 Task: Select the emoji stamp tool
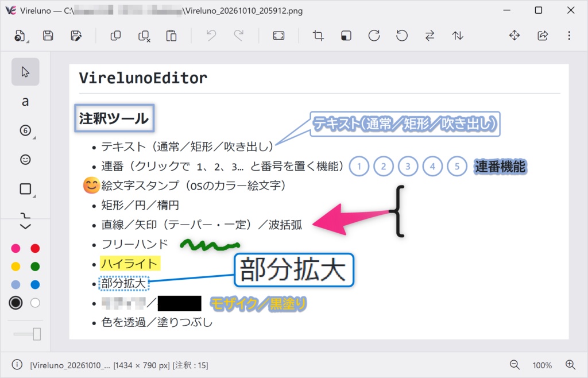pyautogui.click(x=25, y=160)
